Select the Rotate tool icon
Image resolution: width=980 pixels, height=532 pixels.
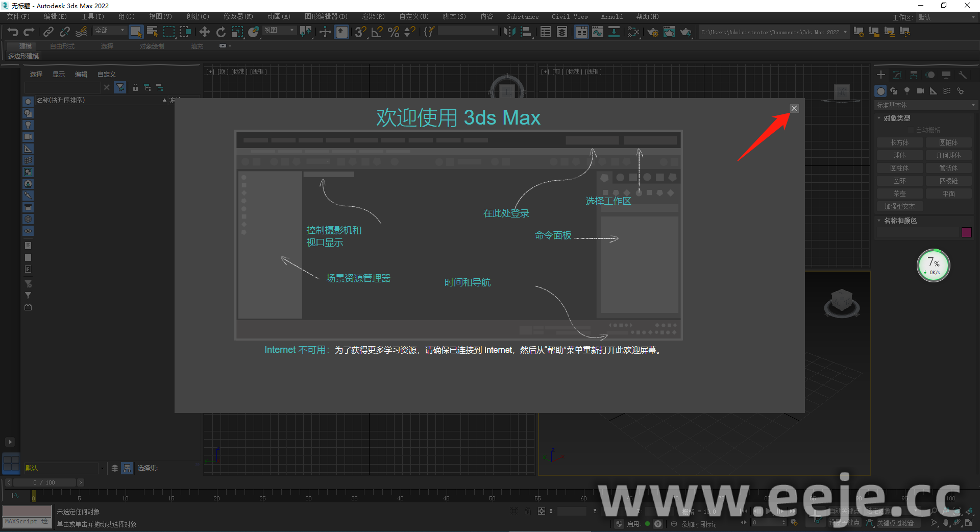[220, 32]
